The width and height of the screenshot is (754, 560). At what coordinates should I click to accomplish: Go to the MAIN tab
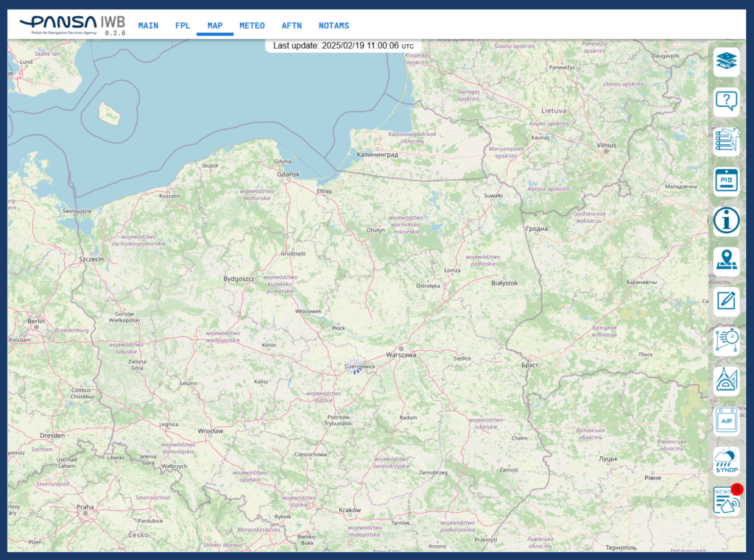tap(148, 26)
